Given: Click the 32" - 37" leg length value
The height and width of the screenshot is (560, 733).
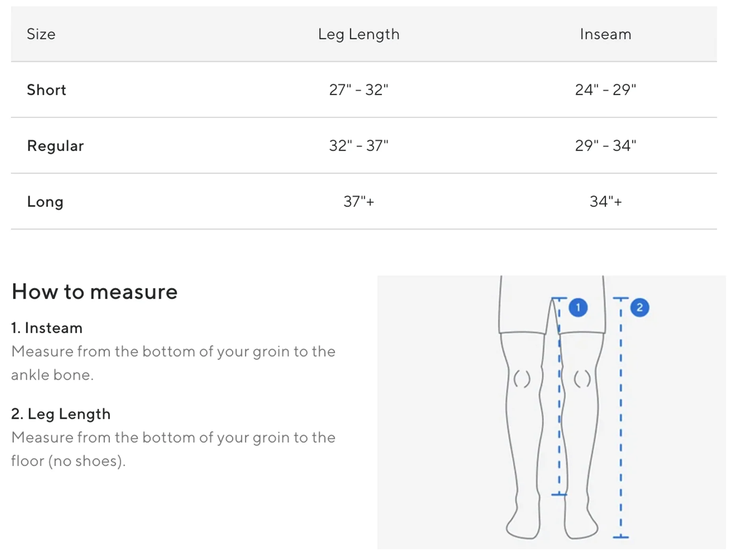Looking at the screenshot, I should [x=359, y=146].
